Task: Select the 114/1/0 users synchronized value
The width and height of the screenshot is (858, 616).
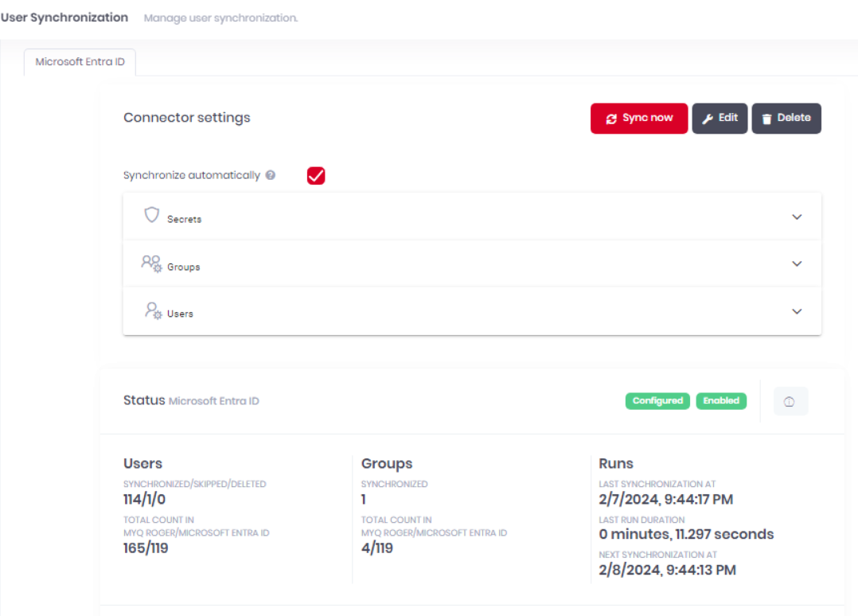Action: tap(145, 499)
